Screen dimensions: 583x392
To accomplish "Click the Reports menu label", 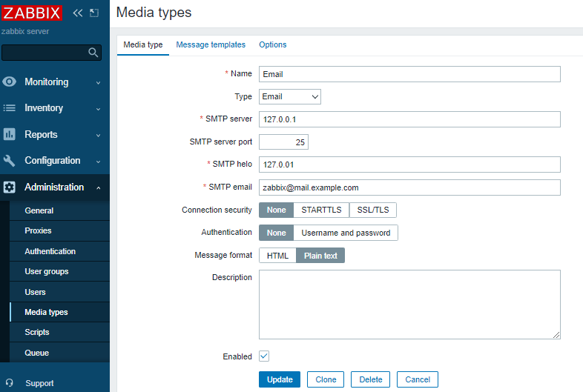I will 41,135.
